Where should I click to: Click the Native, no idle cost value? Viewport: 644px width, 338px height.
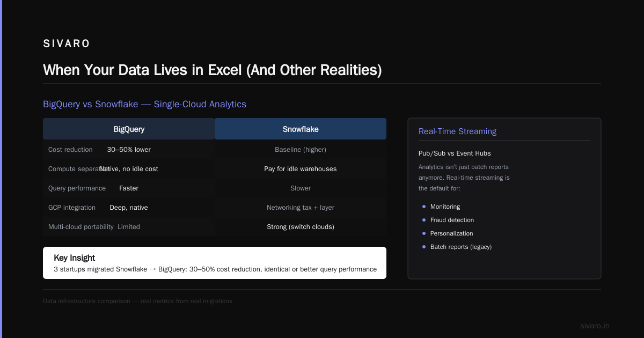[x=129, y=169]
